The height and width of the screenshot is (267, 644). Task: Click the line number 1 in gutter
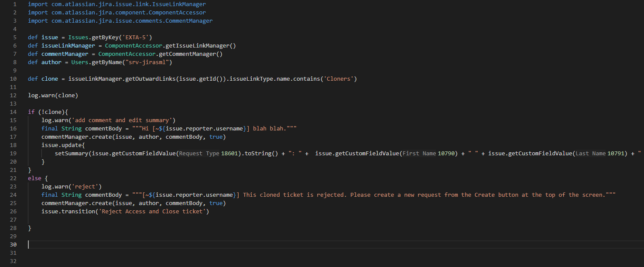pos(15,4)
